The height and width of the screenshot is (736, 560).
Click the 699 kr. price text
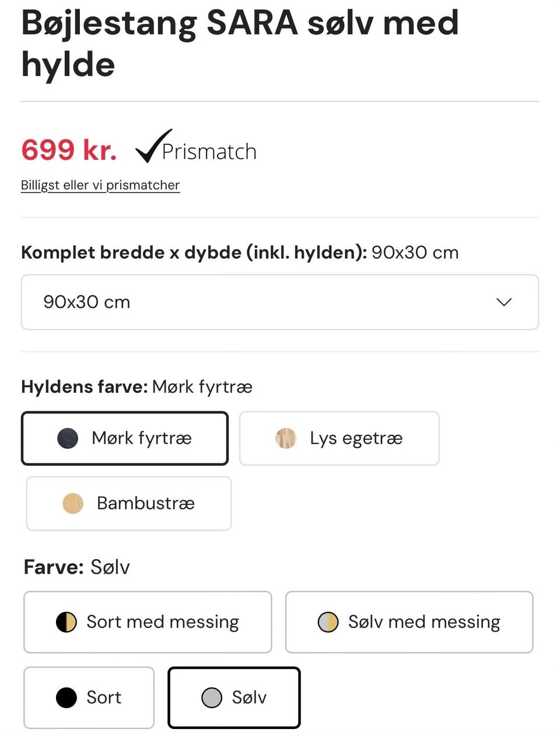69,150
